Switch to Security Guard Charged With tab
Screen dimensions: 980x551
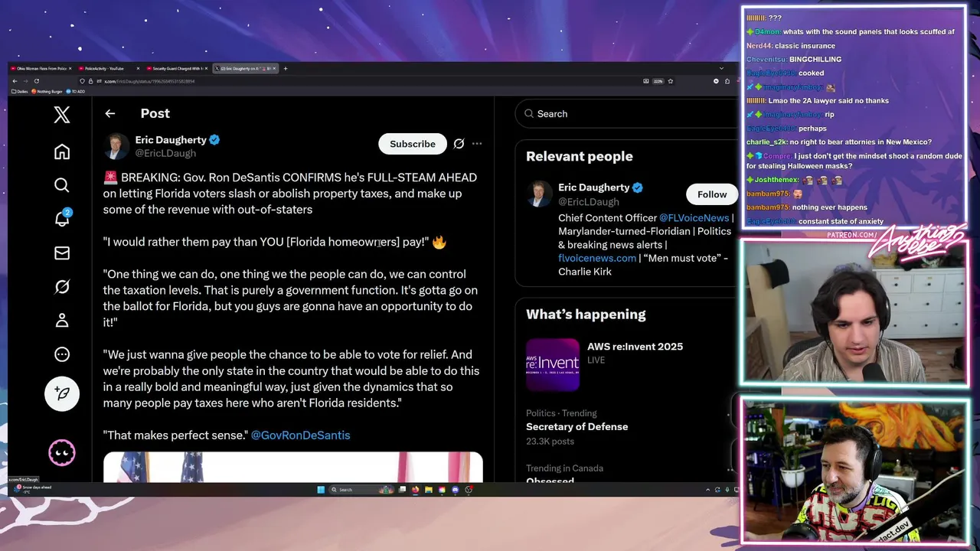coord(175,68)
